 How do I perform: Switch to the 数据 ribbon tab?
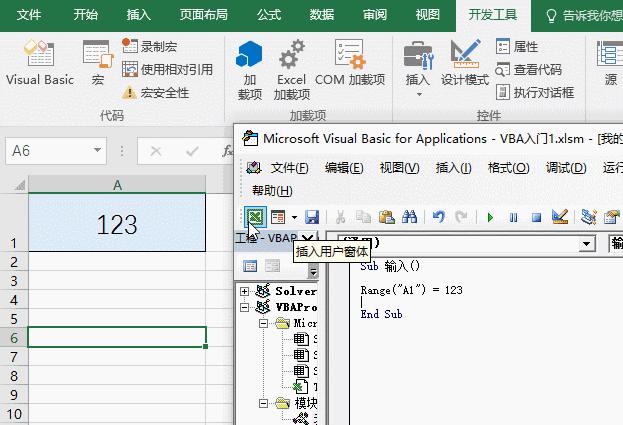click(x=321, y=15)
